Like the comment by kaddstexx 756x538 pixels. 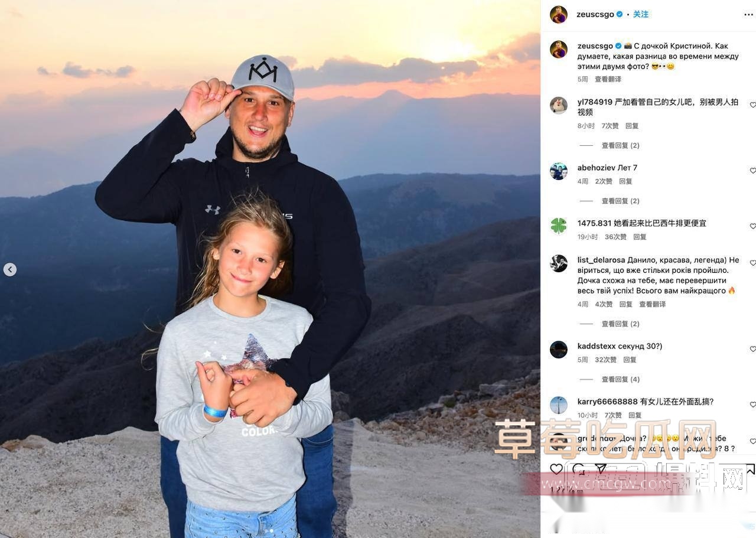pos(752,349)
